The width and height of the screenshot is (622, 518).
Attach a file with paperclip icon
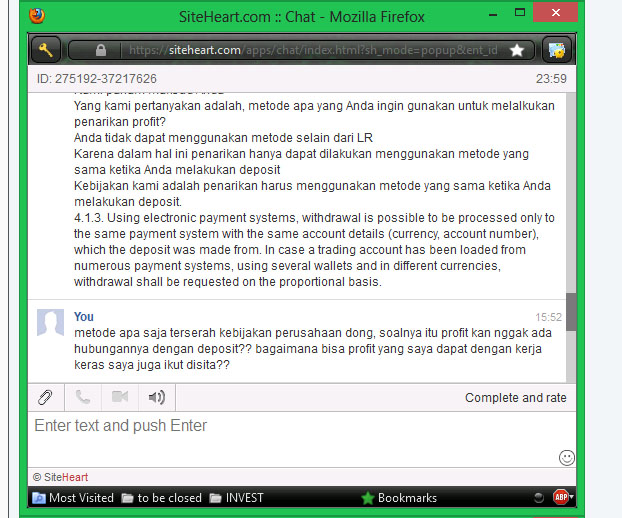pyautogui.click(x=46, y=397)
